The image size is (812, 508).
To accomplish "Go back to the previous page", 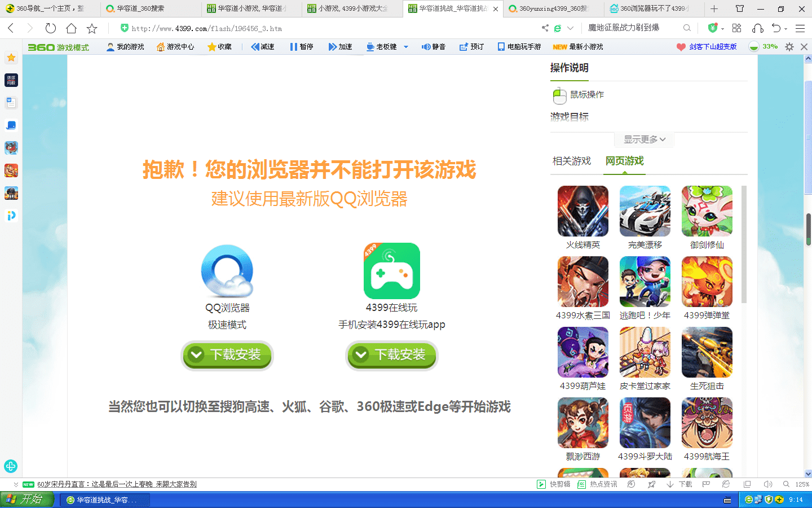I will 11,28.
